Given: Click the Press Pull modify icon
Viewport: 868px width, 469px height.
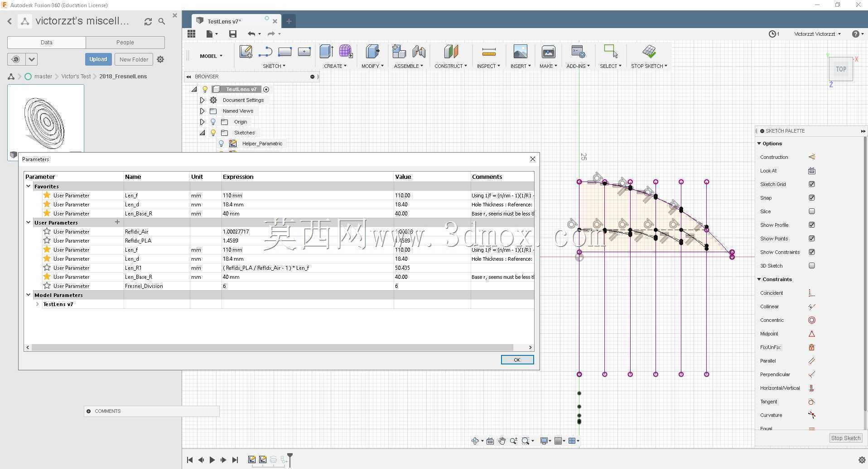Looking at the screenshot, I should (x=372, y=52).
